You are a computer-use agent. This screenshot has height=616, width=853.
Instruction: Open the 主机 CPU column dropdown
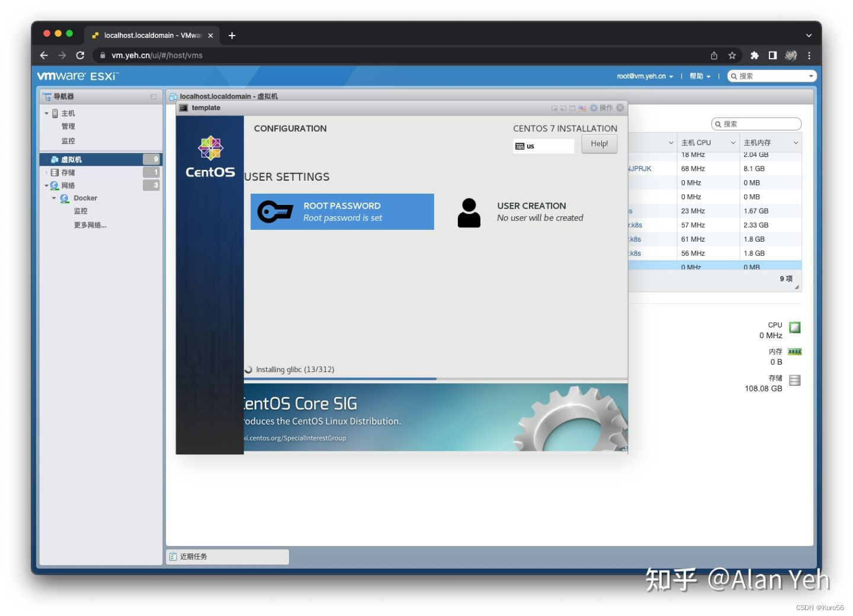733,143
